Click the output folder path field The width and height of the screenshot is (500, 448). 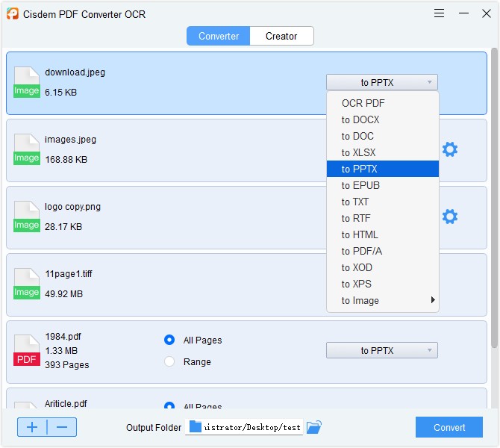tap(244, 427)
